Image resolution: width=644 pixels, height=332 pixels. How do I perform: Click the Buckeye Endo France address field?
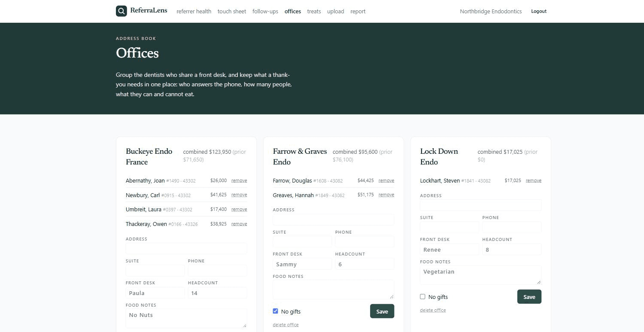tap(186, 248)
